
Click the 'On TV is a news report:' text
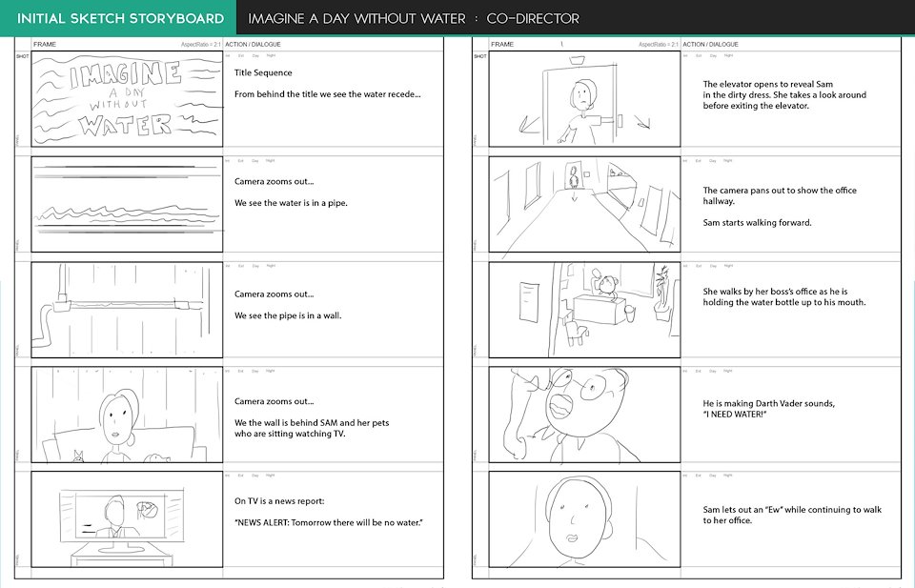coord(279,501)
